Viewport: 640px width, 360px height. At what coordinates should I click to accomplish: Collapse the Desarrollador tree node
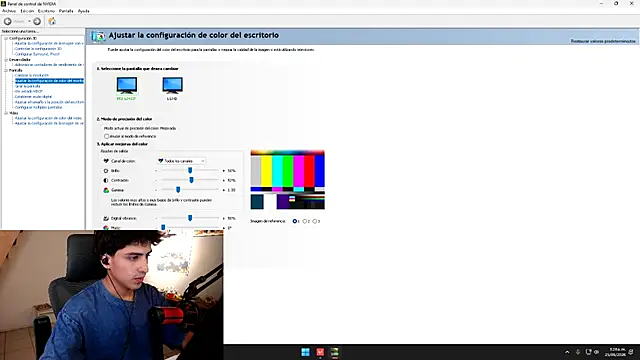pyautogui.click(x=6, y=60)
